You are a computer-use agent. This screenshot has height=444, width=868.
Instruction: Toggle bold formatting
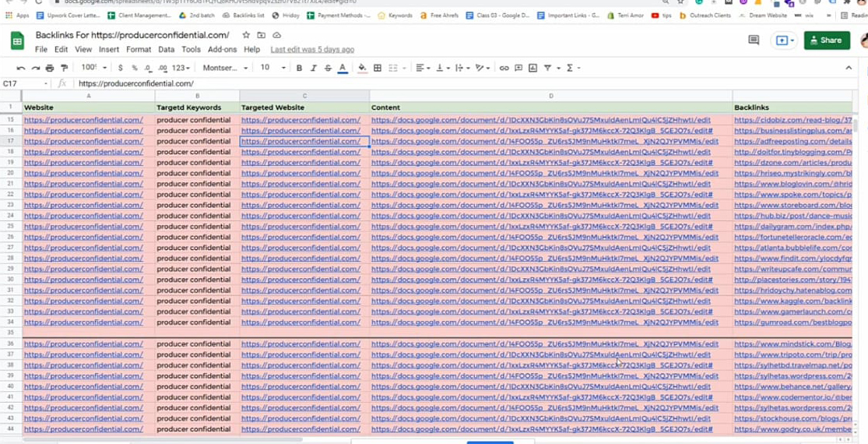click(x=299, y=68)
